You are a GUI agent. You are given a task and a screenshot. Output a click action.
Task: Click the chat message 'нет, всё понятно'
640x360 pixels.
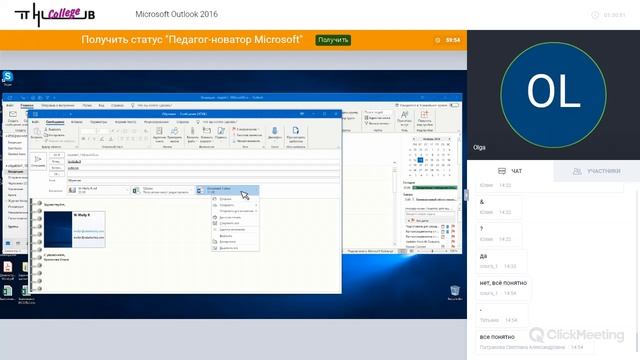click(x=503, y=283)
